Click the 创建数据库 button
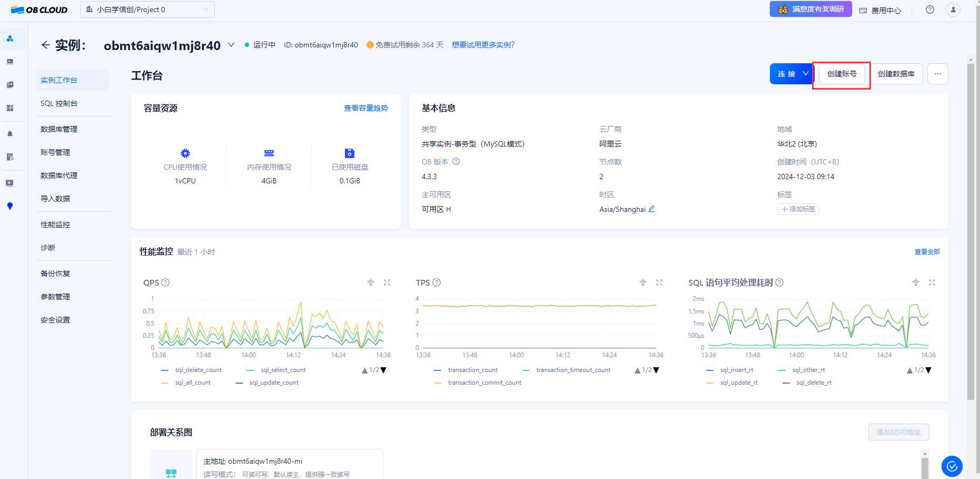 (x=896, y=74)
